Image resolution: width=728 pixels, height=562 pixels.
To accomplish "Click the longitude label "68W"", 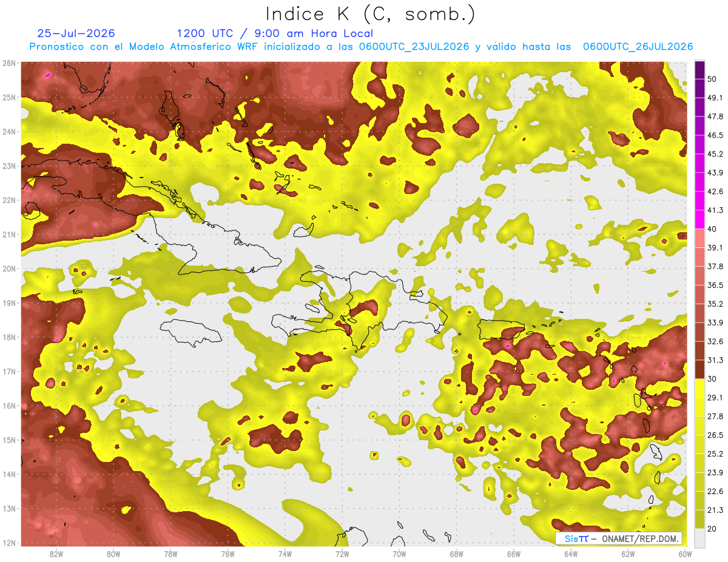I will (457, 554).
